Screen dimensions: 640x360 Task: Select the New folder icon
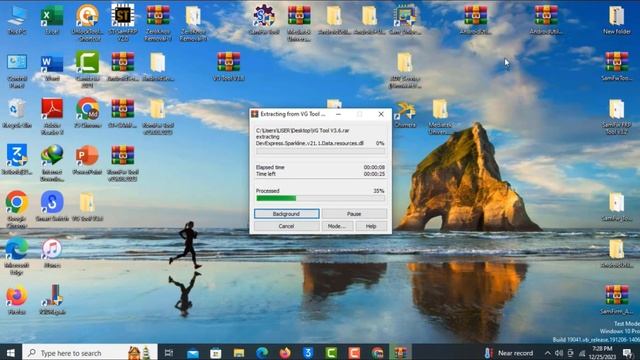pos(617,20)
